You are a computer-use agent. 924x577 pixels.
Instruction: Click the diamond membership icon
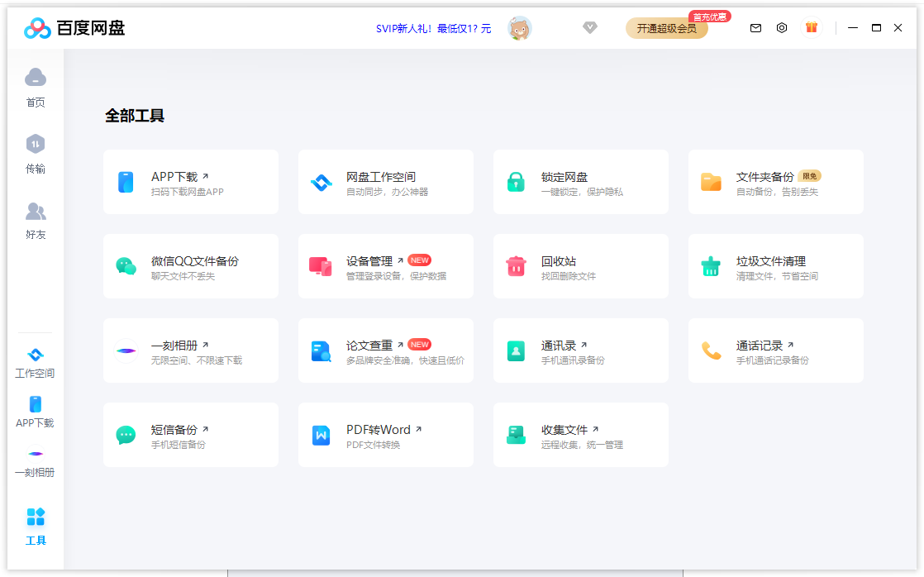click(590, 28)
